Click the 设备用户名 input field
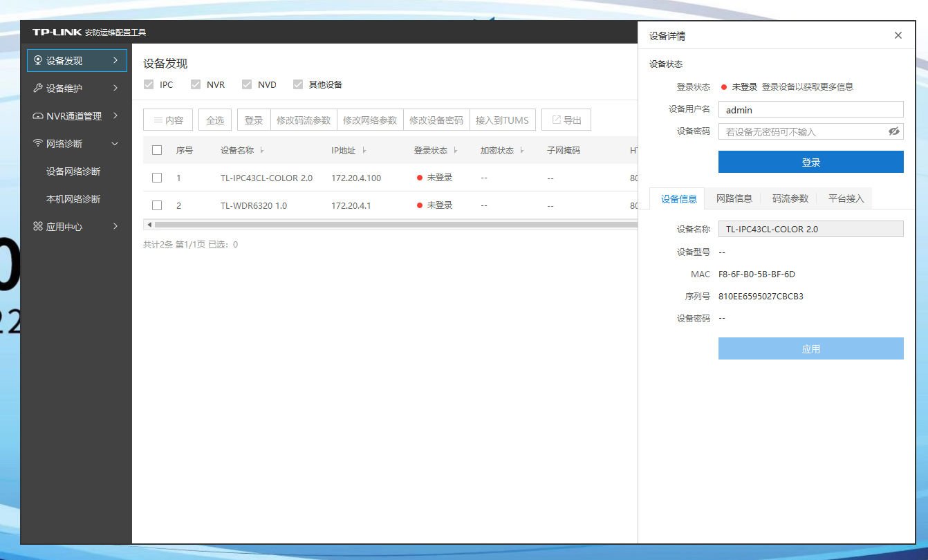This screenshot has width=928, height=560. point(811,109)
